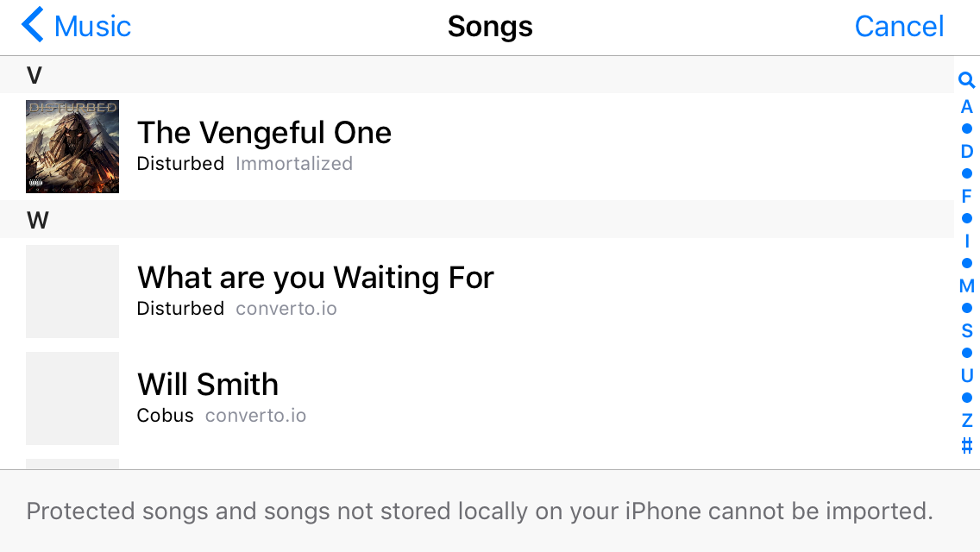Tap blank artwork for What are you Waiting For
The image size is (980, 552).
(72, 292)
